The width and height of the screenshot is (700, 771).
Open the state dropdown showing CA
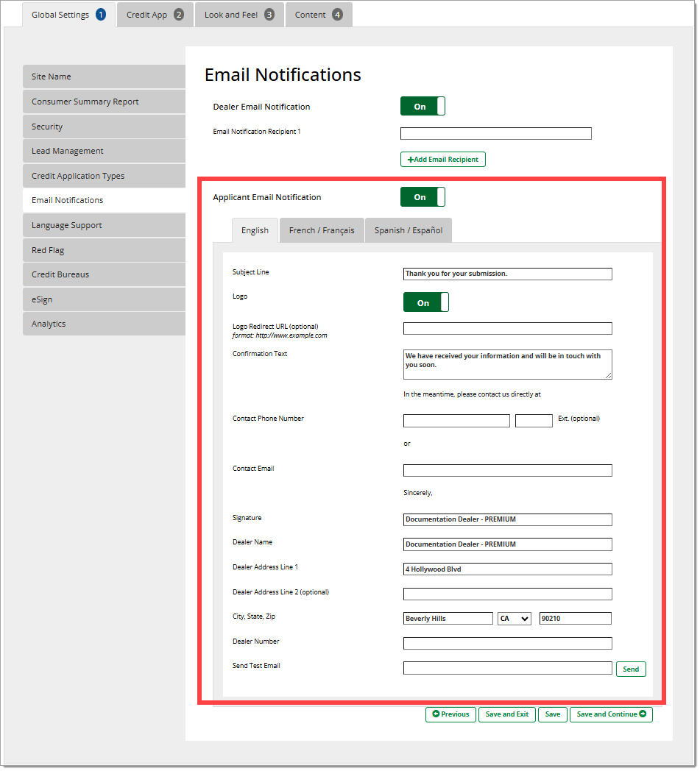coord(515,619)
